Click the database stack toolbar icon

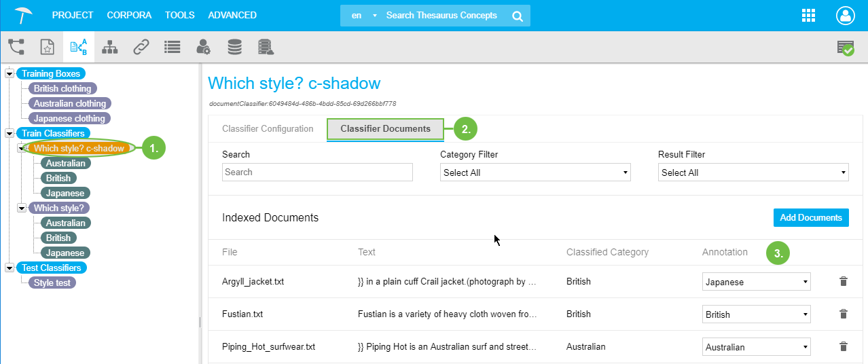[234, 47]
